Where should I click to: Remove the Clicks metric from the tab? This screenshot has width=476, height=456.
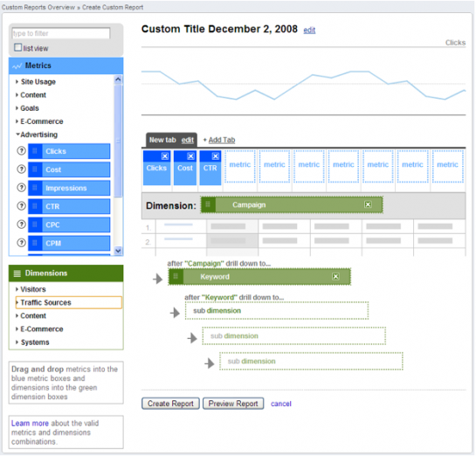pos(165,156)
